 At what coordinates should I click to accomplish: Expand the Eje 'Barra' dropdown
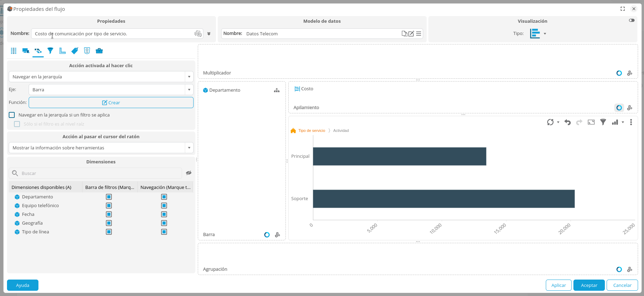(x=189, y=90)
